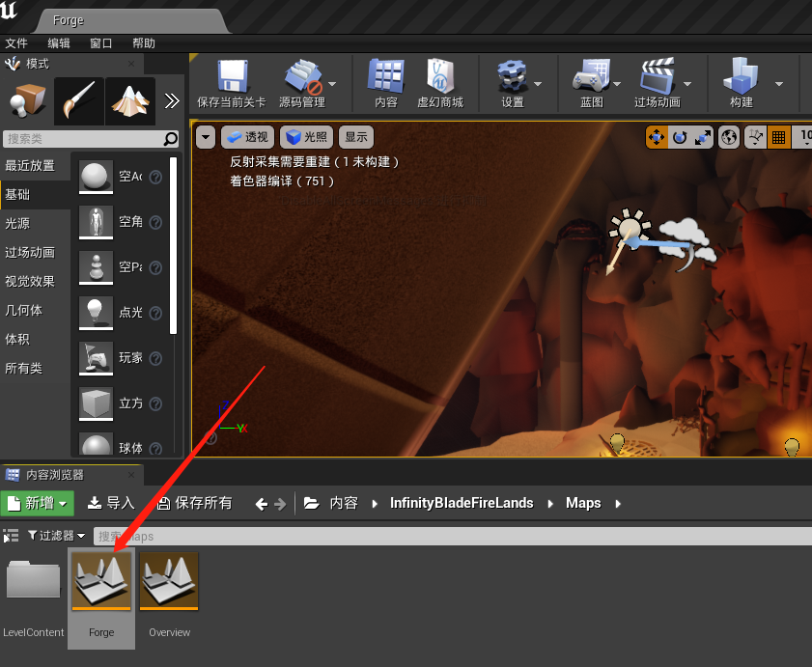Open the Window (窗口) menu

(x=101, y=43)
